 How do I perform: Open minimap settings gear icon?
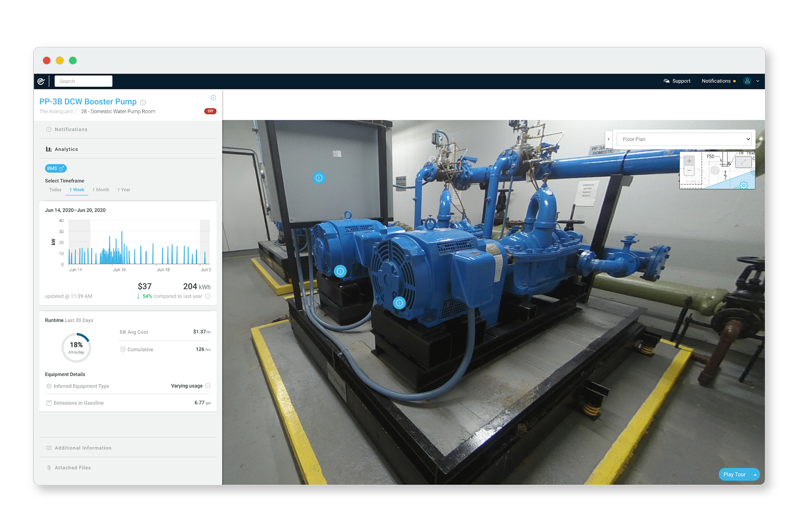[x=744, y=185]
